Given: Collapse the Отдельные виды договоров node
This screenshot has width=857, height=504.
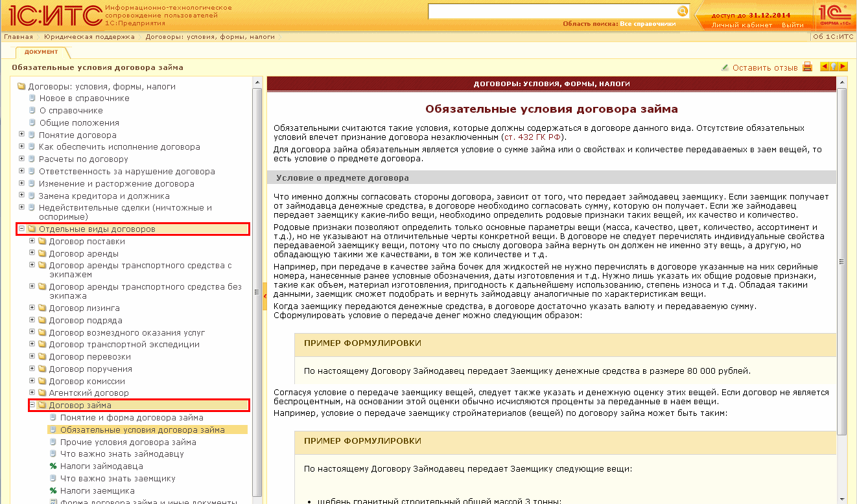Looking at the screenshot, I should coord(21,229).
